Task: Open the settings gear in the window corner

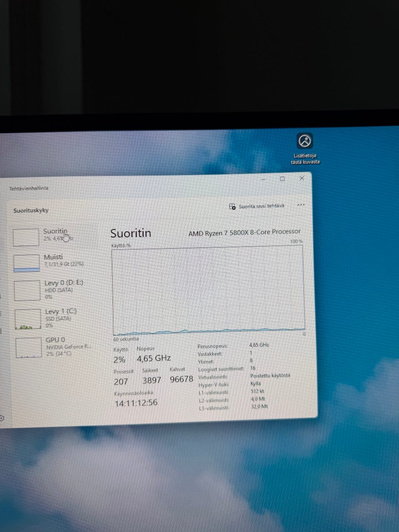Action: click(2, 418)
